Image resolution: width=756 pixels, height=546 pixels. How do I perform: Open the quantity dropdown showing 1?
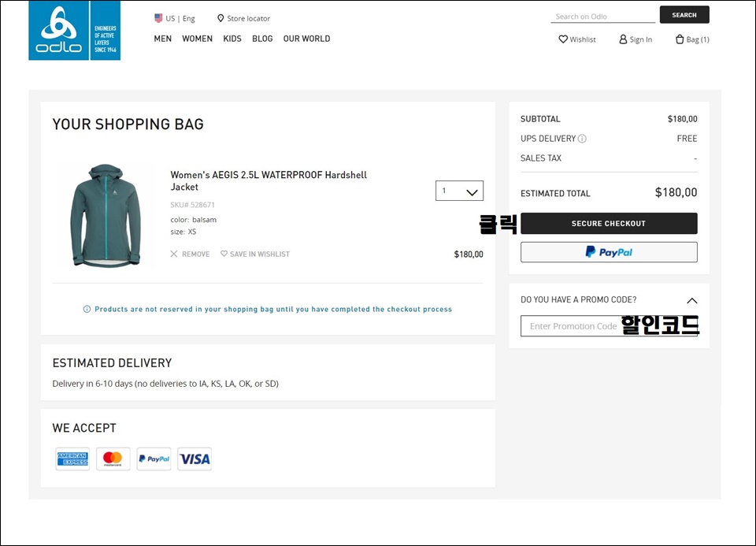(x=459, y=191)
